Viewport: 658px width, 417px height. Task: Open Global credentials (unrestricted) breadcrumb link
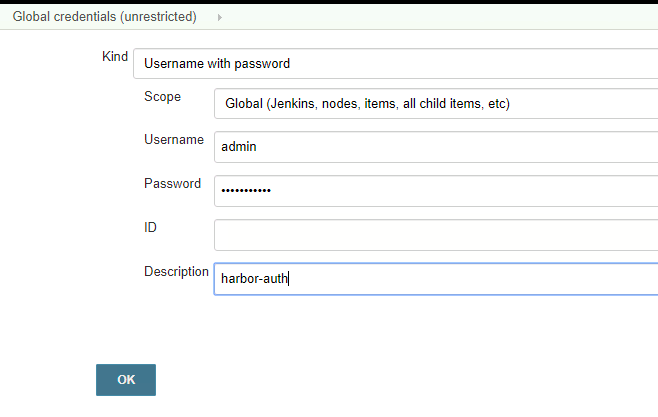[x=104, y=17]
